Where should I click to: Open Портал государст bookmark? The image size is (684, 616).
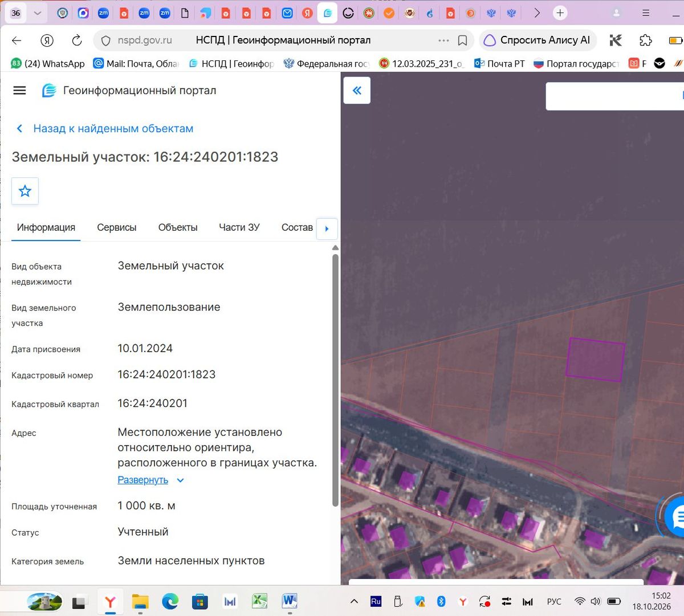point(576,63)
